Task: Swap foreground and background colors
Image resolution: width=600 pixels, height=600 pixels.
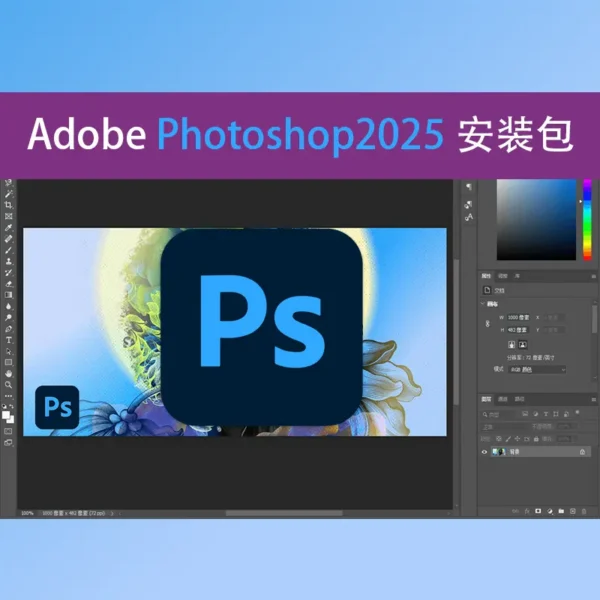Action: coord(12,406)
